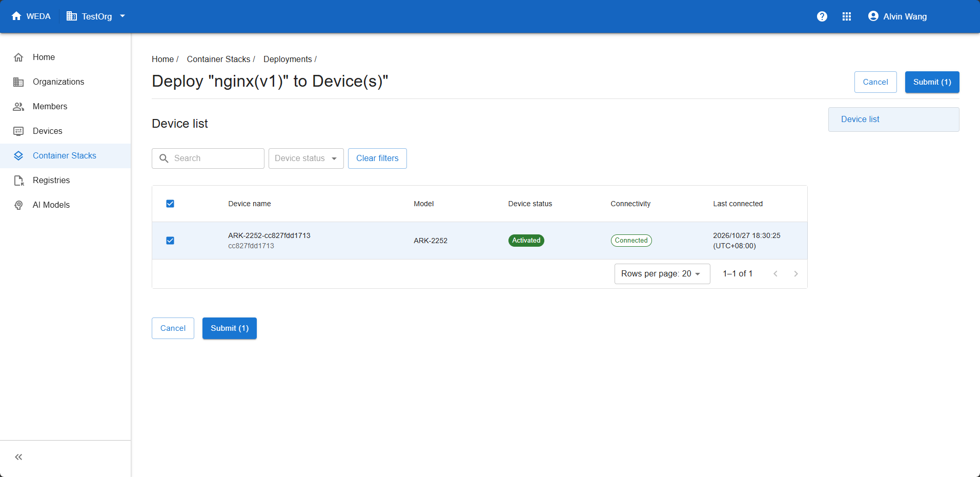The width and height of the screenshot is (980, 477).
Task: Click the Activated status badge
Action: tap(526, 241)
